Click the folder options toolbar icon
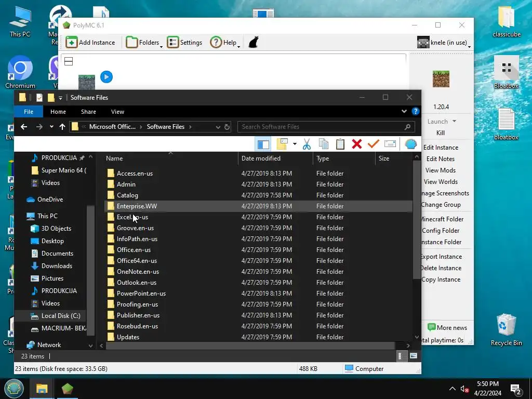The width and height of the screenshot is (532, 399). (282, 144)
